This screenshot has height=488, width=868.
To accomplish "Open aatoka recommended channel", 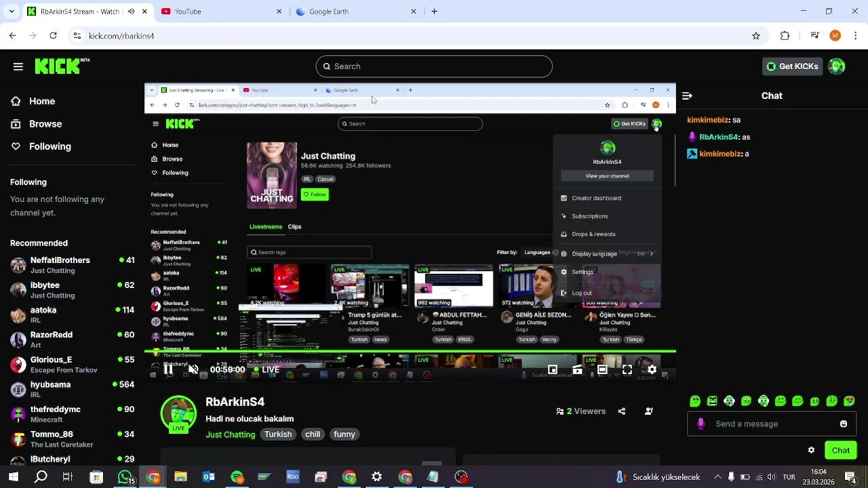I will click(x=72, y=314).
